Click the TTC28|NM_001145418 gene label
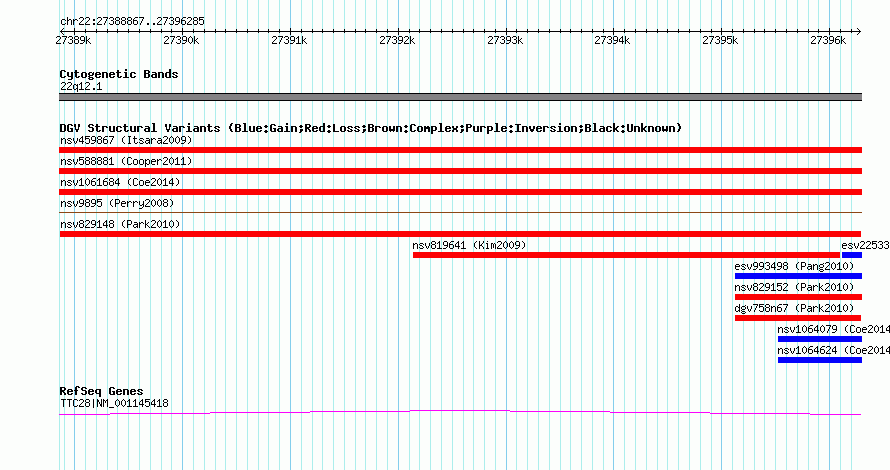The width and height of the screenshot is (890, 470). [114, 404]
